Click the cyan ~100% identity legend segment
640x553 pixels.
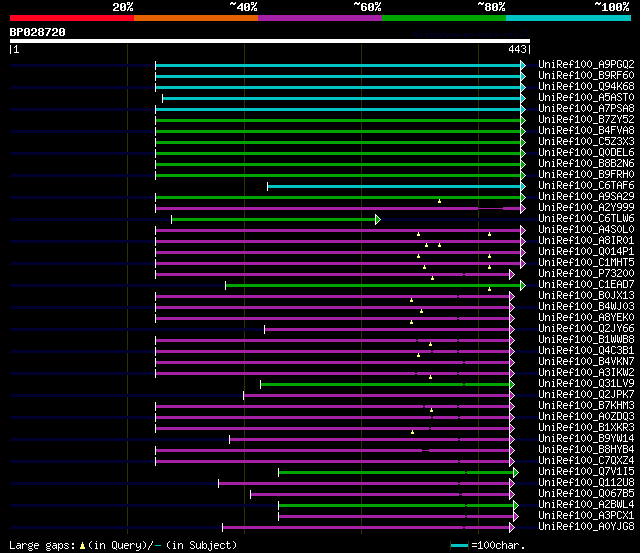pyautogui.click(x=568, y=18)
